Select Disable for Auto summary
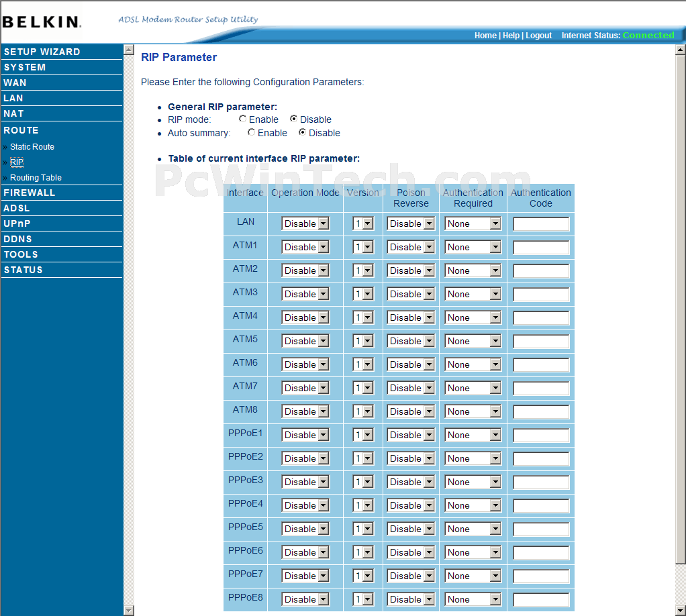This screenshot has width=686, height=616. click(302, 132)
